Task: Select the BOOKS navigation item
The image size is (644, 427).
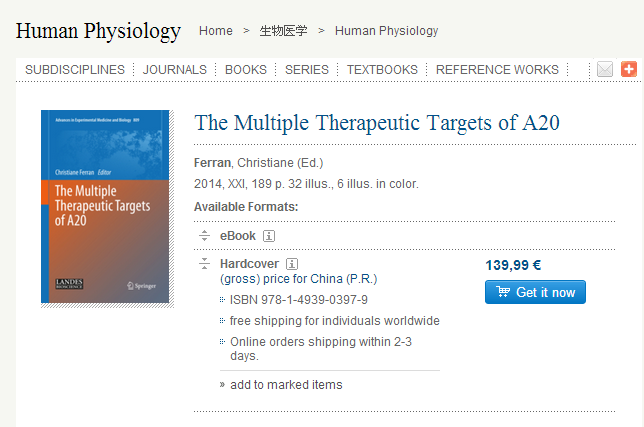Action: click(x=246, y=70)
